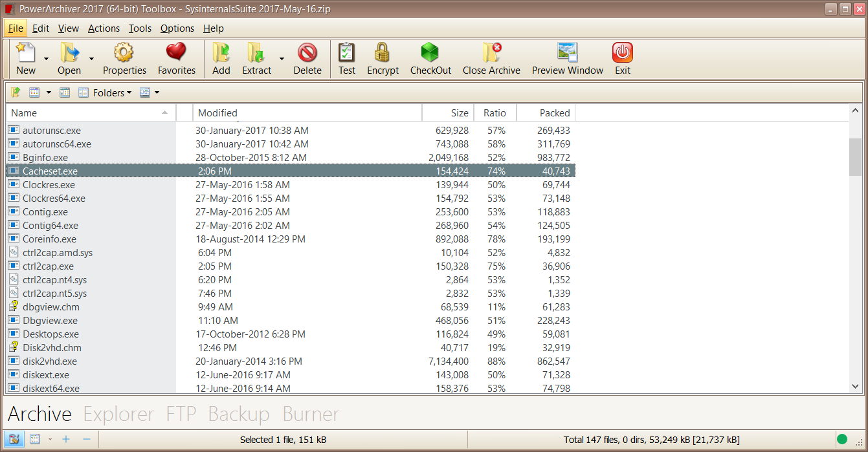Select the Coreinfo.exe file
The image size is (868, 452).
291,239
